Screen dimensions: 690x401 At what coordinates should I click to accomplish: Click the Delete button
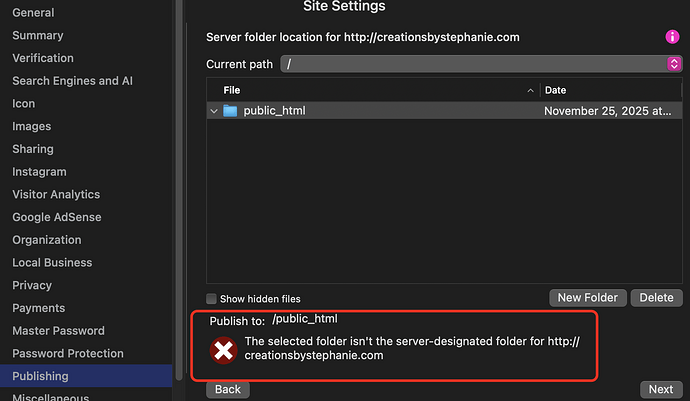coord(656,298)
